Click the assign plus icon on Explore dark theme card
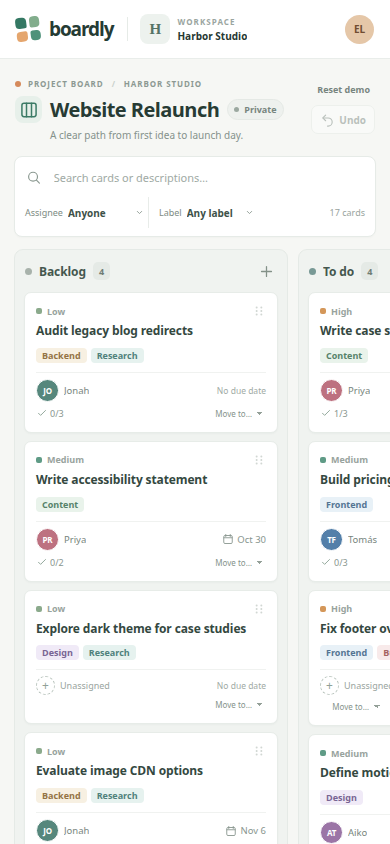This screenshot has width=390, height=844. point(45,686)
